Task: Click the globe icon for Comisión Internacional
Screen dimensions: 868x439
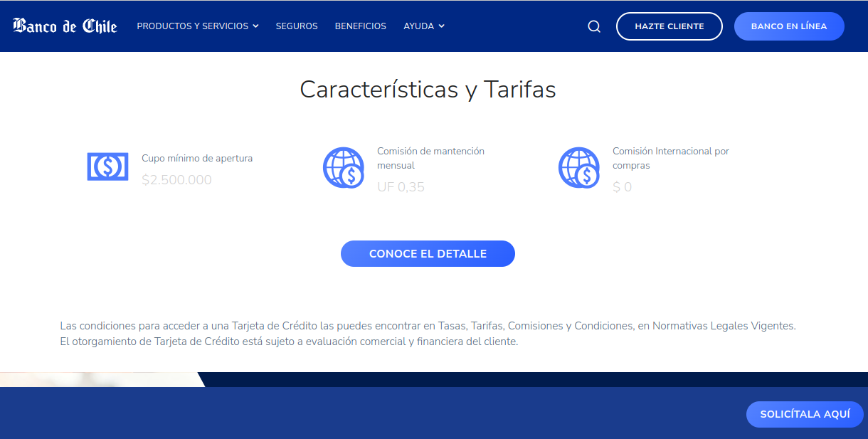Action: coord(579,168)
